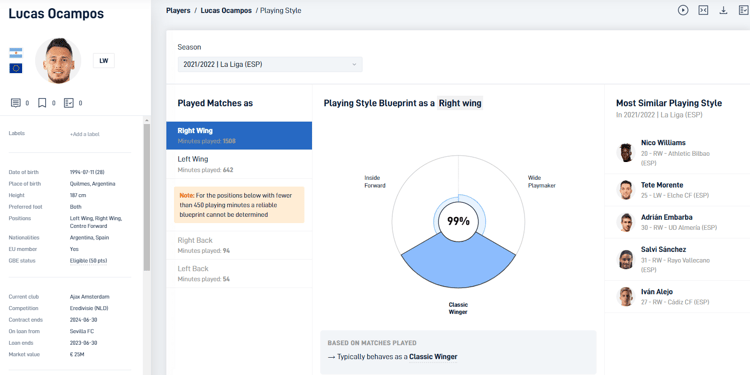Add a label to the player
Image resolution: width=750 pixels, height=375 pixels.
[85, 134]
